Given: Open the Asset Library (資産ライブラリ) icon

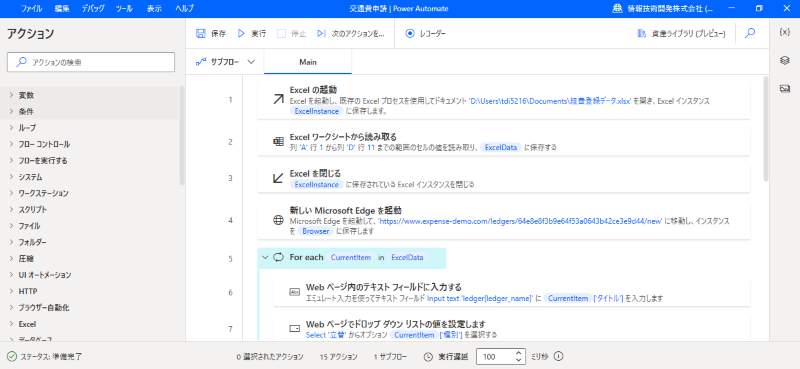Looking at the screenshot, I should [642, 34].
